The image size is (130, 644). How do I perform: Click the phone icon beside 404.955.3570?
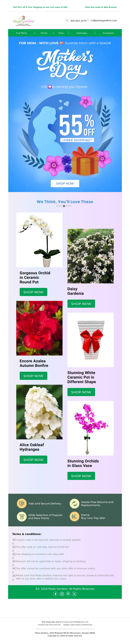point(67,20)
